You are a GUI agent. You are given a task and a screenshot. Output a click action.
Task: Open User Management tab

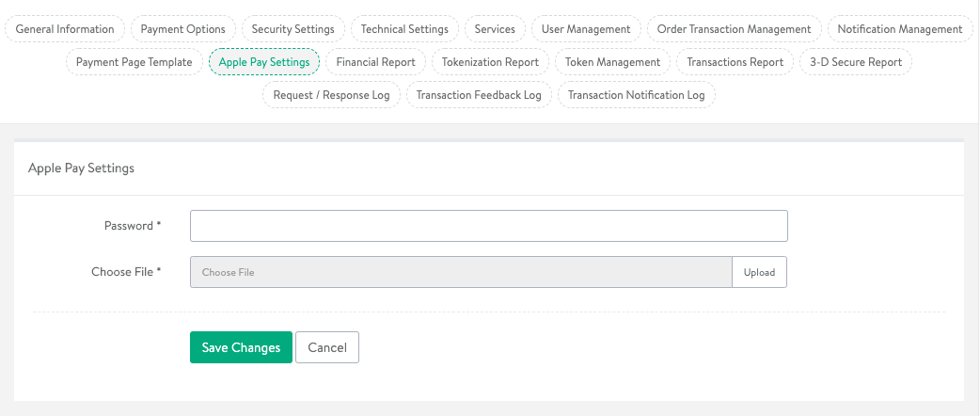click(586, 29)
